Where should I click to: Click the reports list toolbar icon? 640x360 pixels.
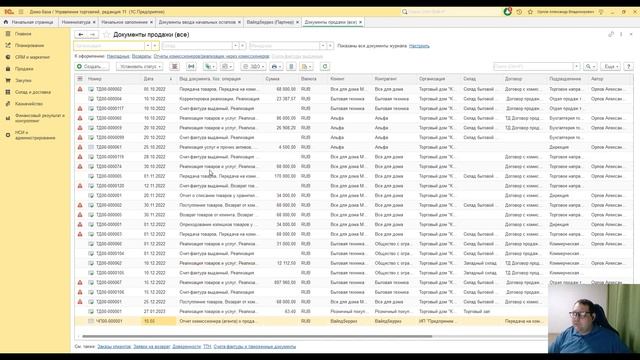[x=291, y=67]
